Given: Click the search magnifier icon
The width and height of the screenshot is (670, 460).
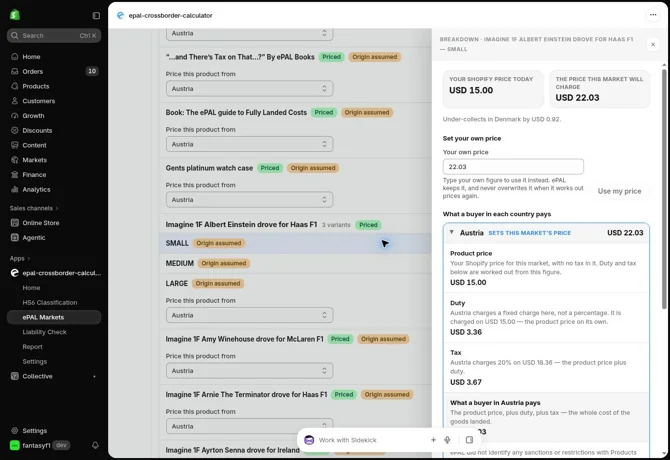Looking at the screenshot, I should tap(15, 35).
